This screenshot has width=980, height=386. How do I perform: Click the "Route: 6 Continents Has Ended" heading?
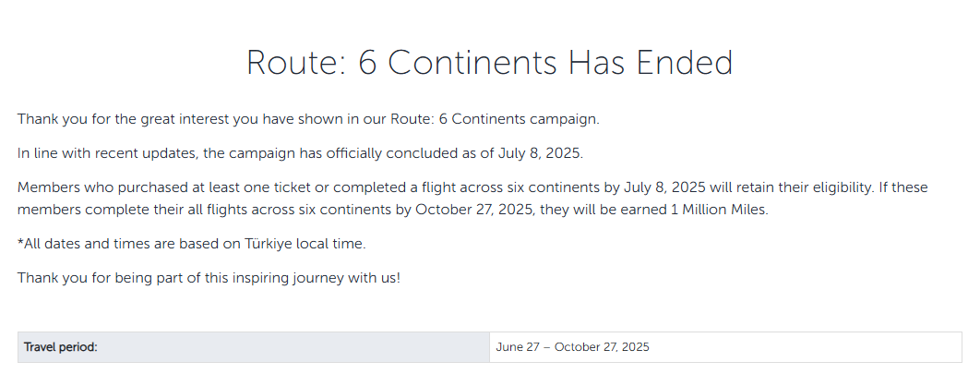[489, 63]
